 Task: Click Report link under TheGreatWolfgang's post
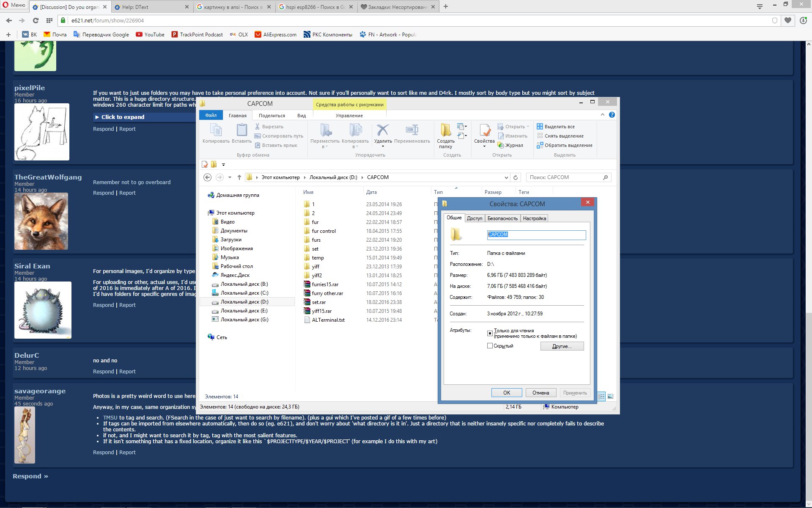coord(127,193)
